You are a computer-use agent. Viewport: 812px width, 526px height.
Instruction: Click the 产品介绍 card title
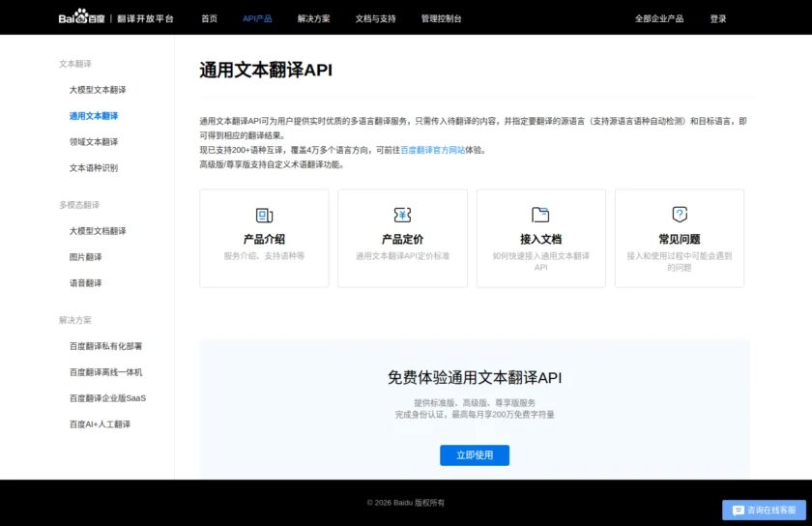point(264,239)
